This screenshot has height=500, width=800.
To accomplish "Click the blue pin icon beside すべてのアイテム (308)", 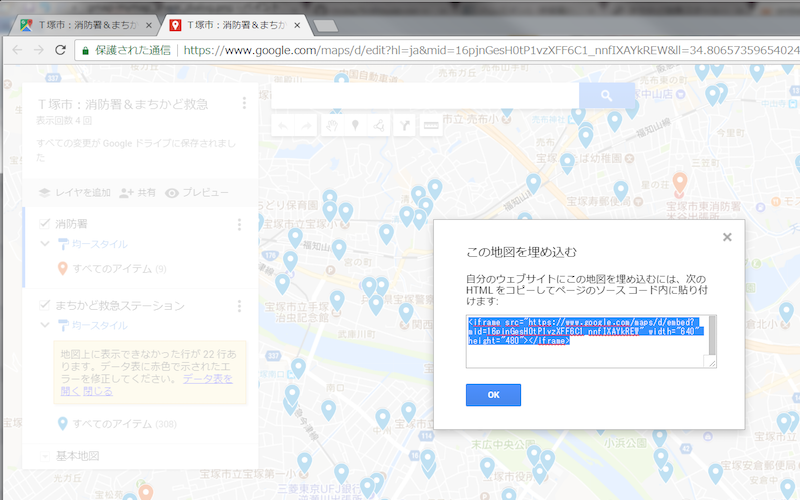I will coord(63,423).
